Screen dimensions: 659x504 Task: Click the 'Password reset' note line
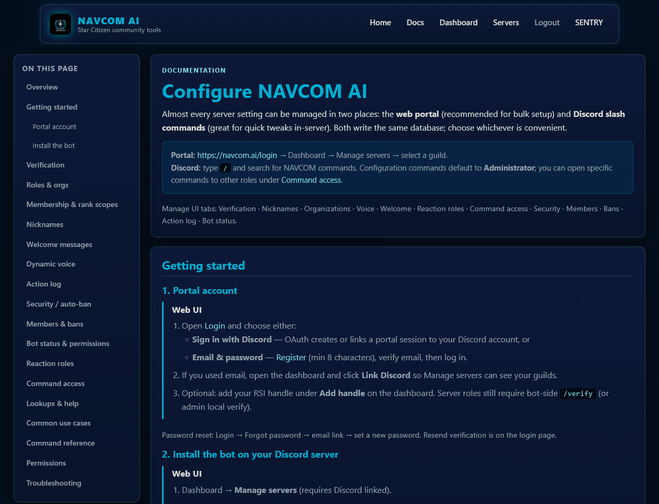pos(359,435)
